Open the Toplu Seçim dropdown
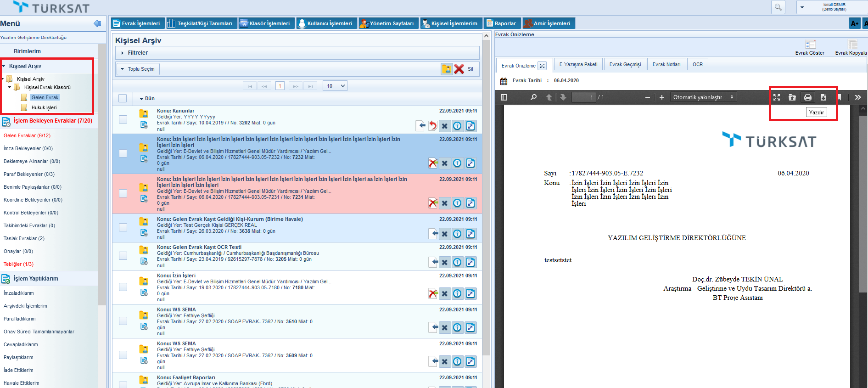This screenshot has width=868, height=388. [x=138, y=69]
